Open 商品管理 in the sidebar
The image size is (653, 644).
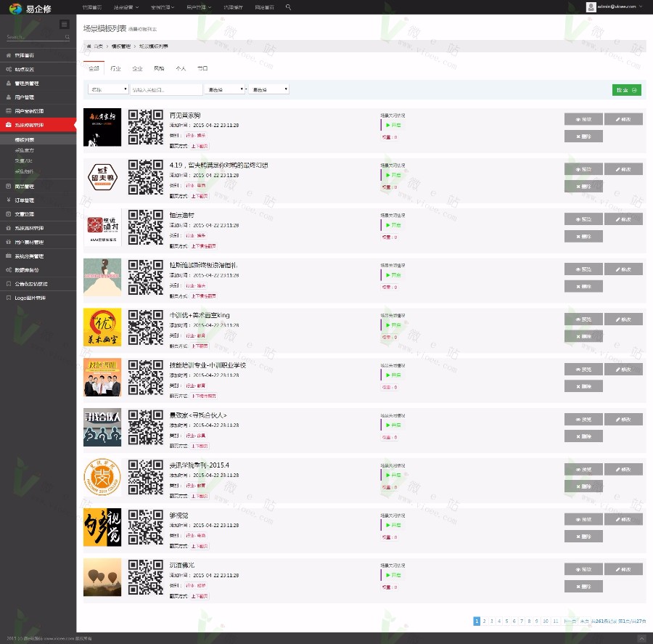[38, 187]
